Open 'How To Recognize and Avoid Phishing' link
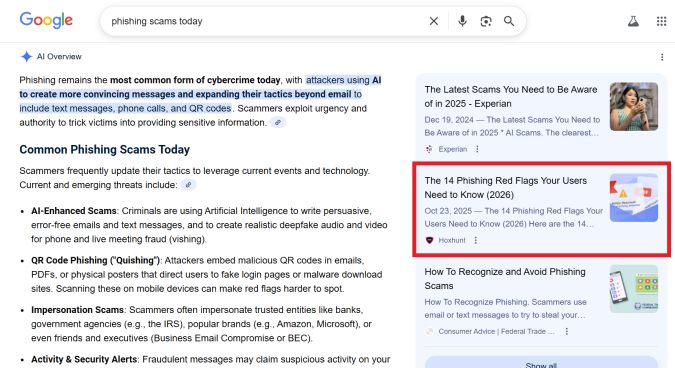675x368 pixels. click(x=505, y=279)
